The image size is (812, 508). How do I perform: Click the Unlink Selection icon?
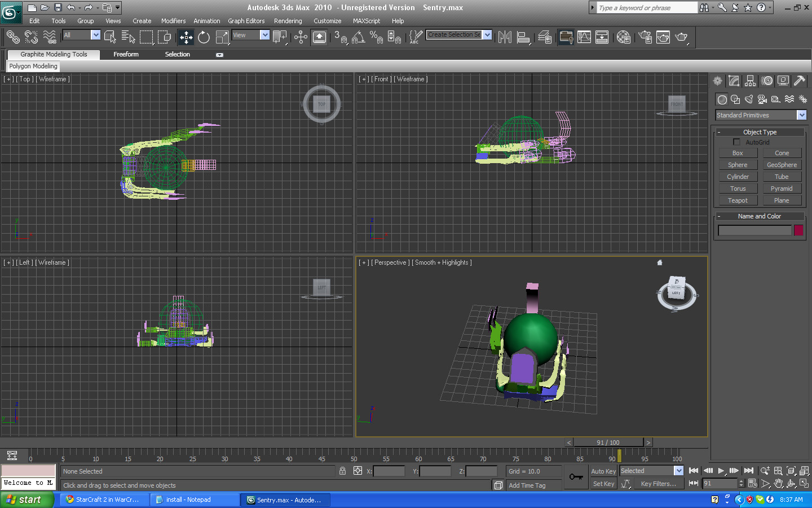pos(31,37)
